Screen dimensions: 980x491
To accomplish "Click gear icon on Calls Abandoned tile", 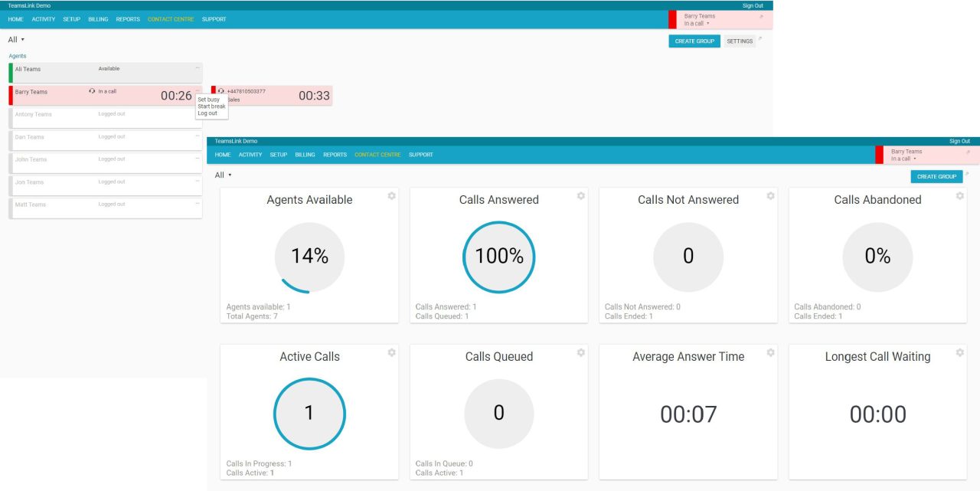I will pos(959,196).
